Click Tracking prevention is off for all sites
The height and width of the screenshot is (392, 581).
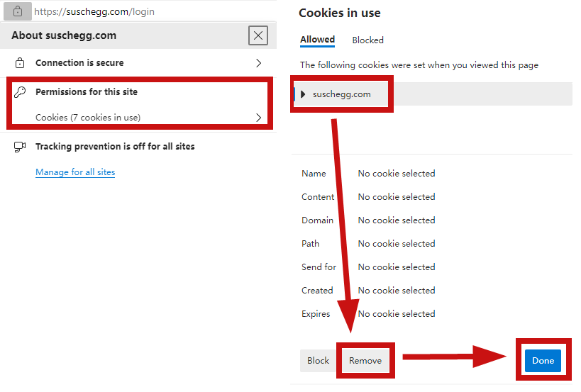pos(115,147)
